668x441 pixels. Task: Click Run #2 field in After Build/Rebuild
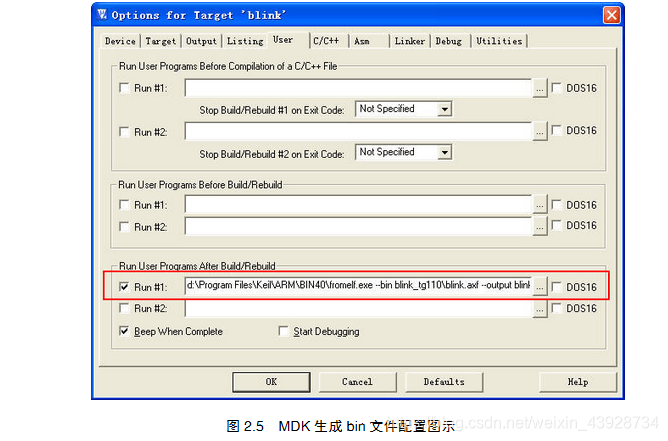click(358, 308)
